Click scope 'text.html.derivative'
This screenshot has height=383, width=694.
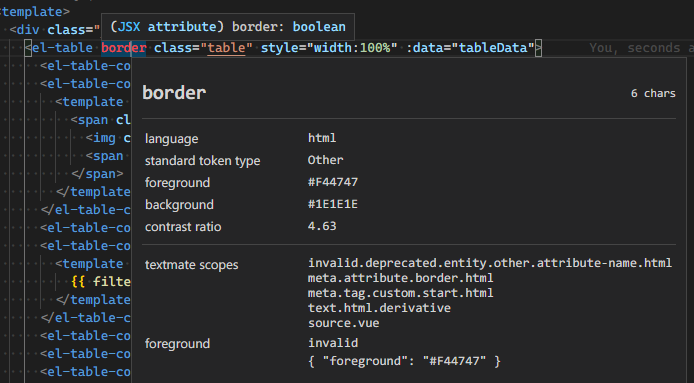[379, 308]
